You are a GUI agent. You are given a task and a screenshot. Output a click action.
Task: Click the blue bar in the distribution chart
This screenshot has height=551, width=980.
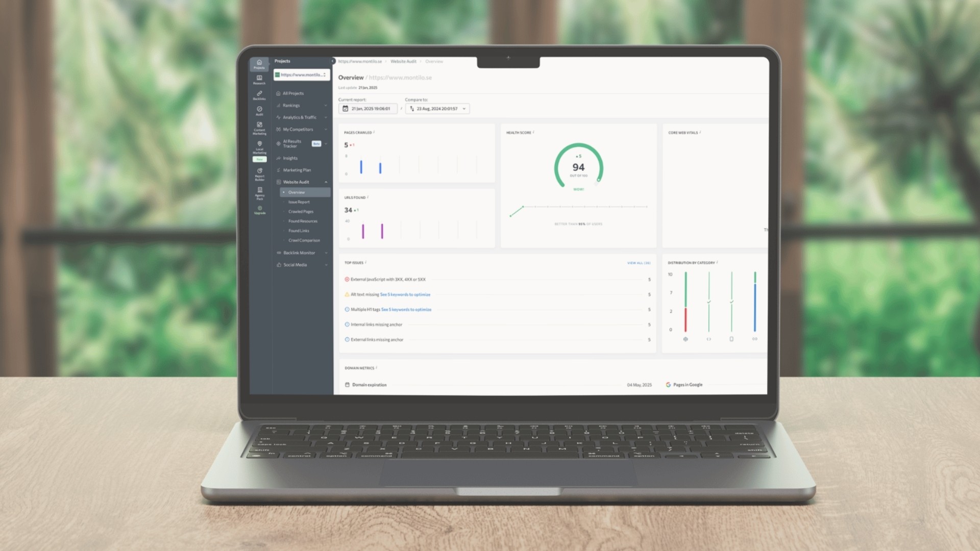(x=755, y=308)
